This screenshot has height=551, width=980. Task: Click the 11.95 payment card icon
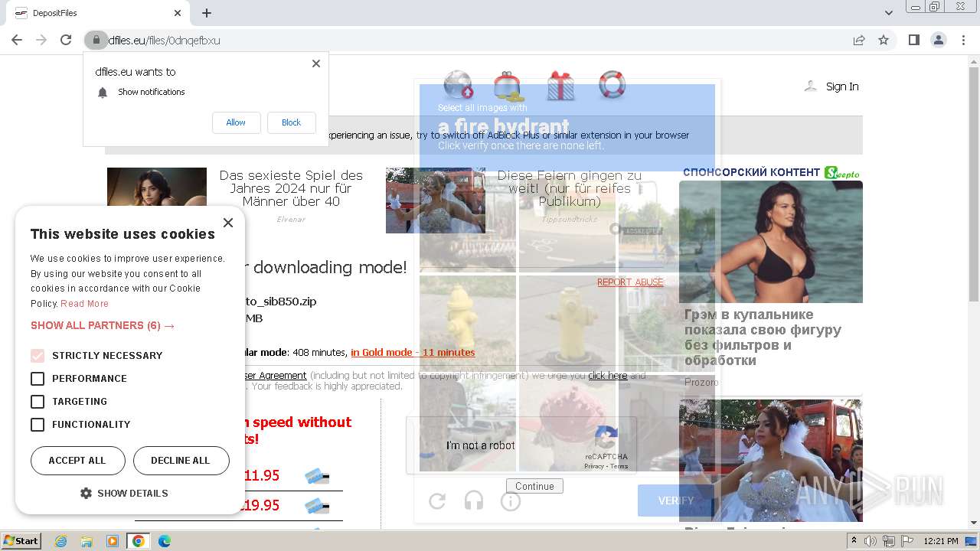point(317,477)
